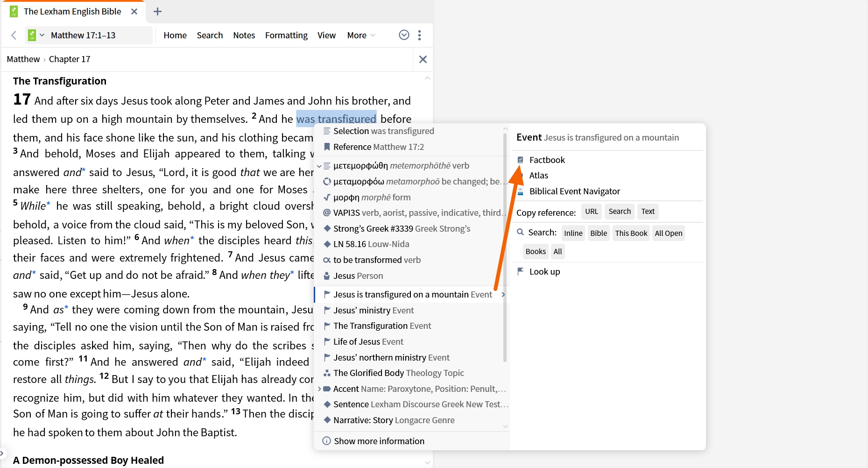Screen dimensions: 868x468
Task: Select the Jesus Person entry
Action: tap(411, 276)
